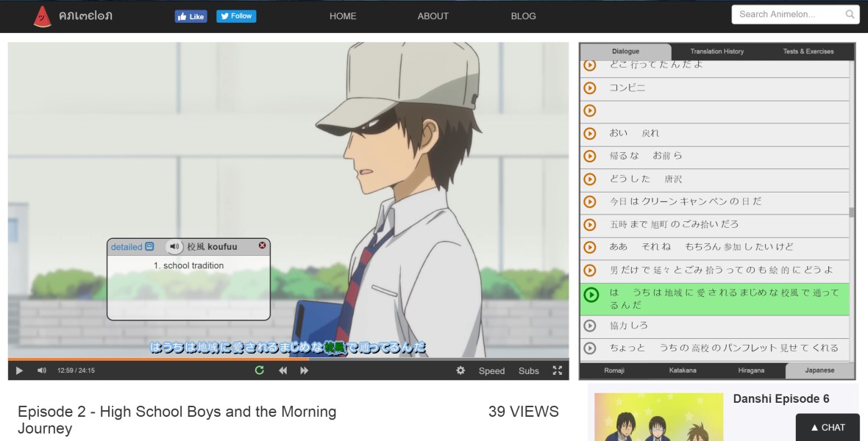Switch script to Hiragana
Screen dimensions: 868x441
(751, 370)
